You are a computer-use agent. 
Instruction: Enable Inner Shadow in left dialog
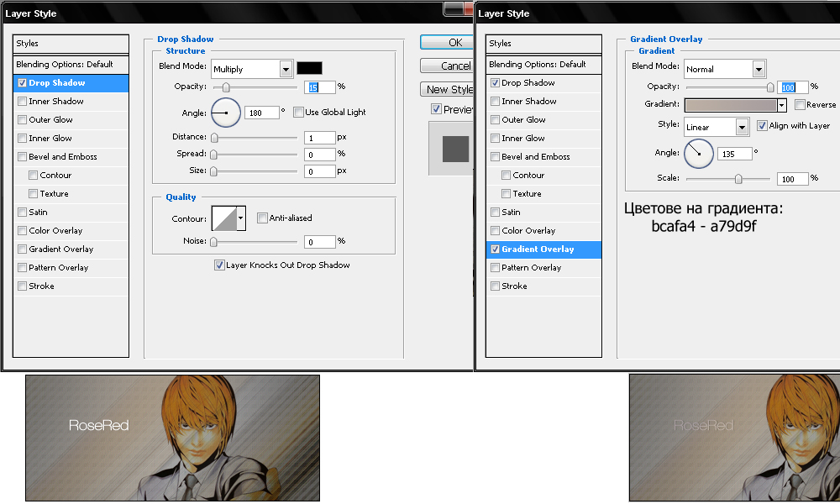pyautogui.click(x=23, y=102)
